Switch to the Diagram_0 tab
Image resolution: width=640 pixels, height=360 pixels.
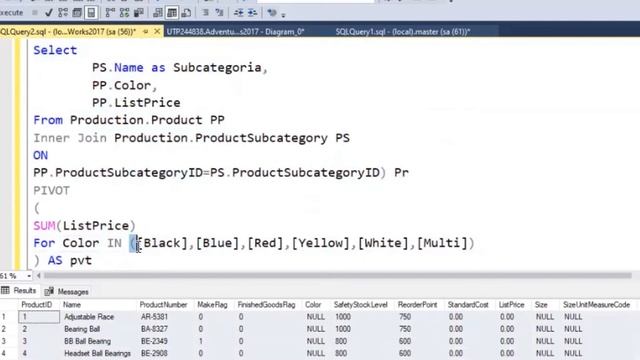point(236,31)
